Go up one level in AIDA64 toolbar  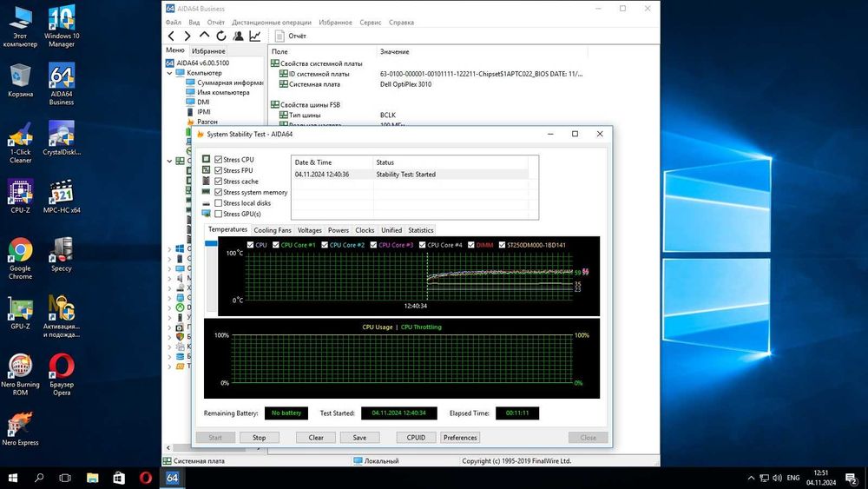204,36
